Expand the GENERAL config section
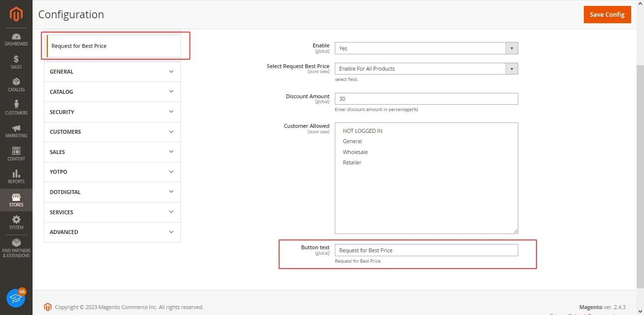The width and height of the screenshot is (644, 315). (112, 72)
